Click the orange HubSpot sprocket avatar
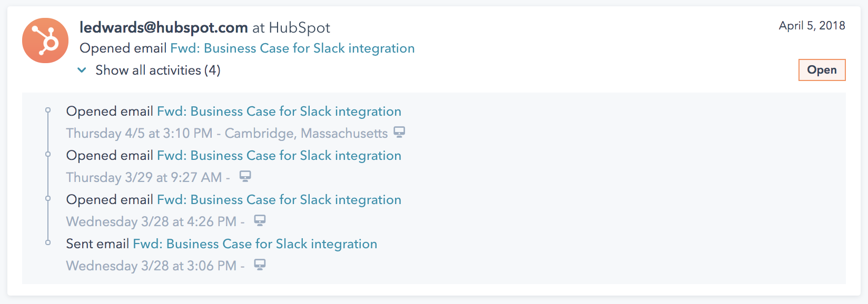 pos(45,40)
